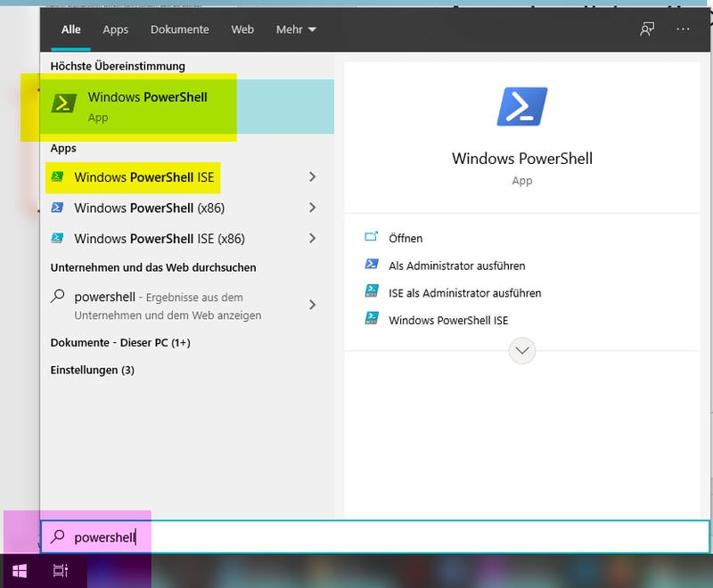
Task: Choose Als Administrator ausführen
Action: (457, 265)
